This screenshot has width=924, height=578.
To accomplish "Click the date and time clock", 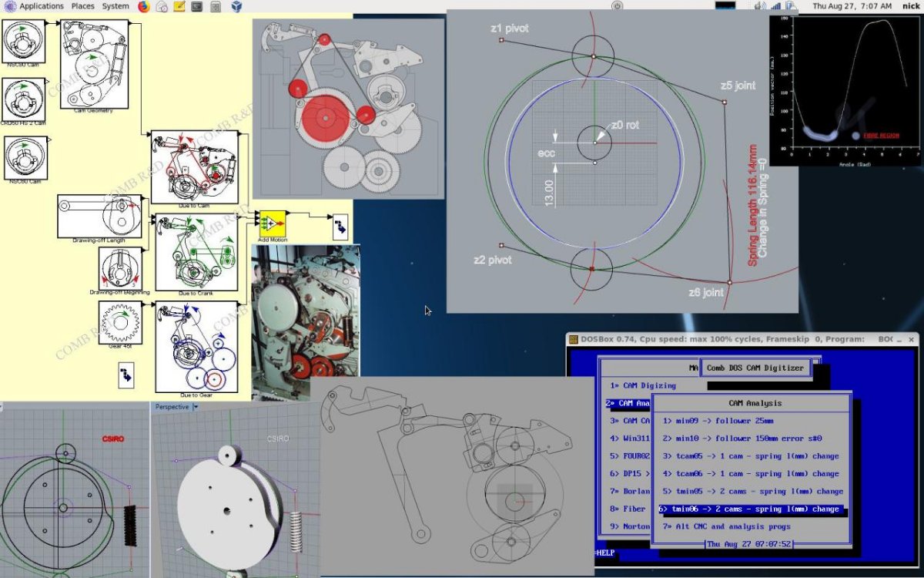I will coord(852,6).
